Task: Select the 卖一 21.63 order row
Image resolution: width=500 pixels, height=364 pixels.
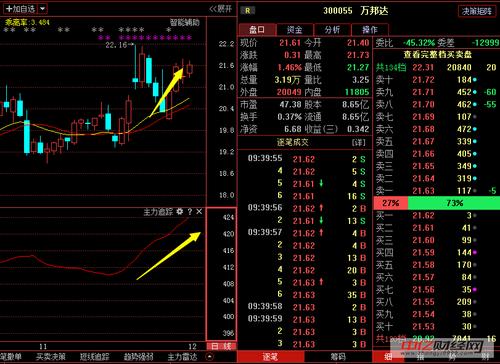Action: 436,191
